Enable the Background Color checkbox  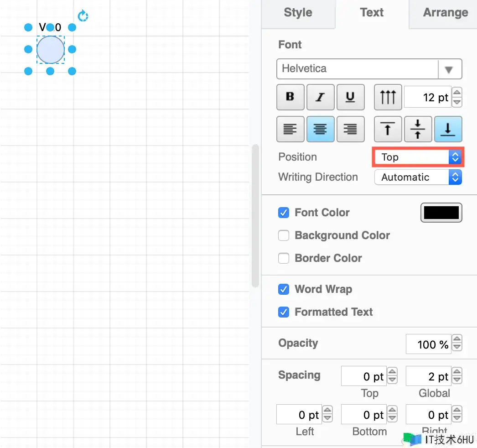click(x=284, y=235)
